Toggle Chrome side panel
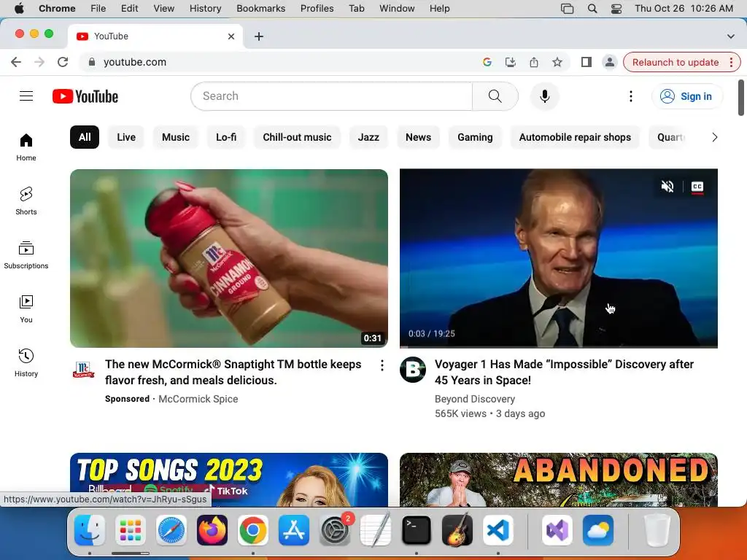 click(587, 62)
